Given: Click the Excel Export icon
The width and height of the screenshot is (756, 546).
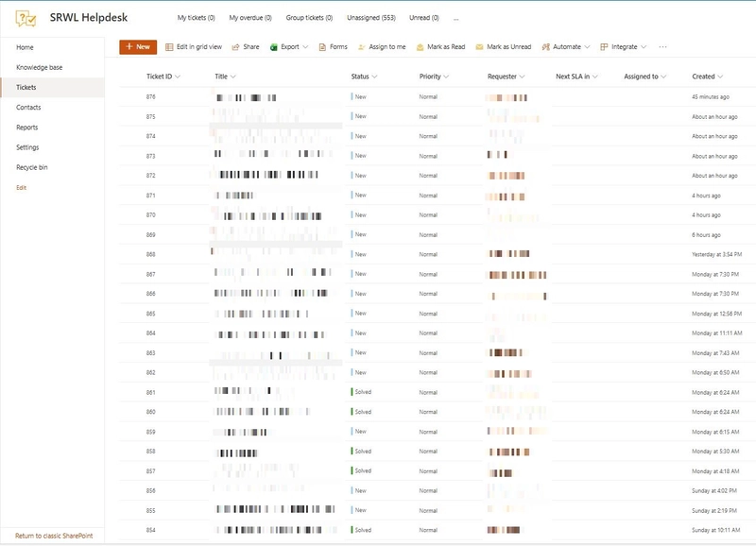Looking at the screenshot, I should 274,47.
